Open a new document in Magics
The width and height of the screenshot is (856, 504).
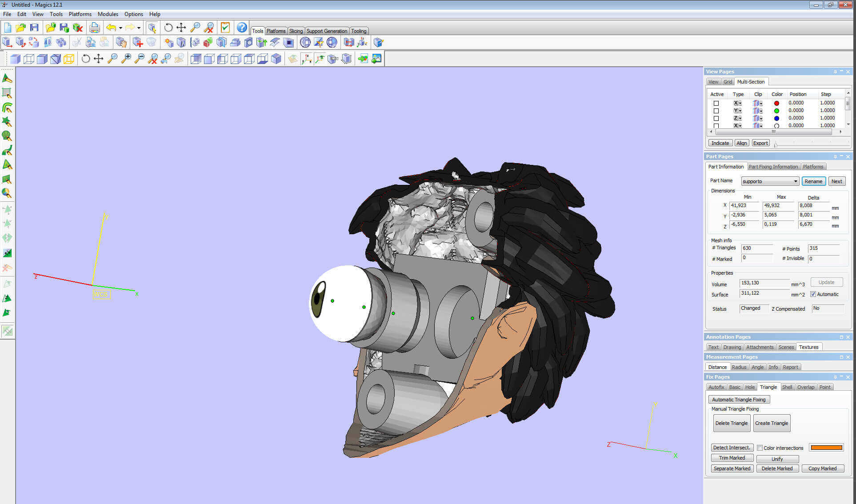click(8, 27)
